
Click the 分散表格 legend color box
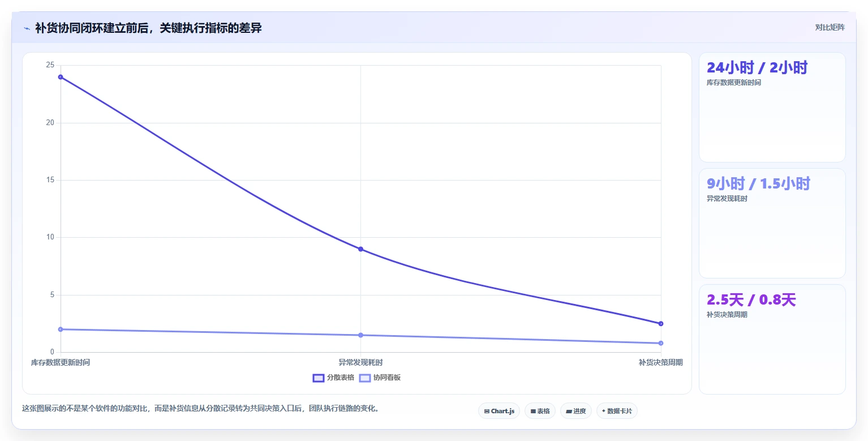tap(319, 378)
